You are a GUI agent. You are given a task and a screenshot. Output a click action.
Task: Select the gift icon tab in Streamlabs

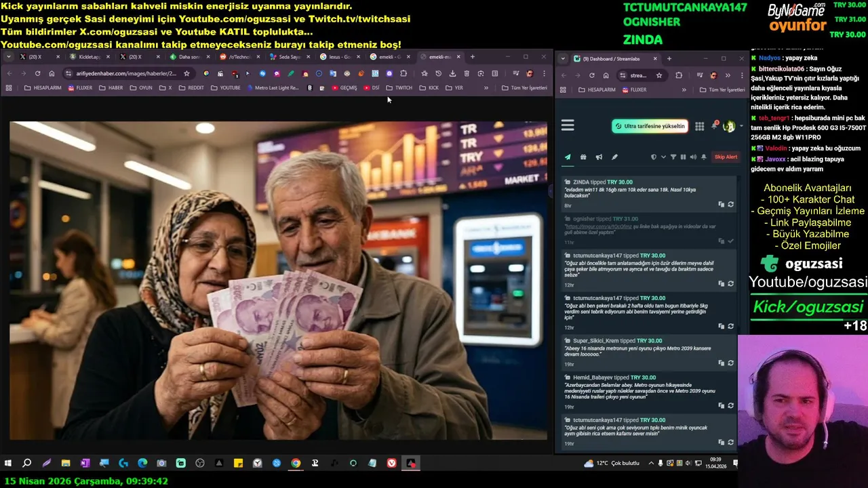583,157
